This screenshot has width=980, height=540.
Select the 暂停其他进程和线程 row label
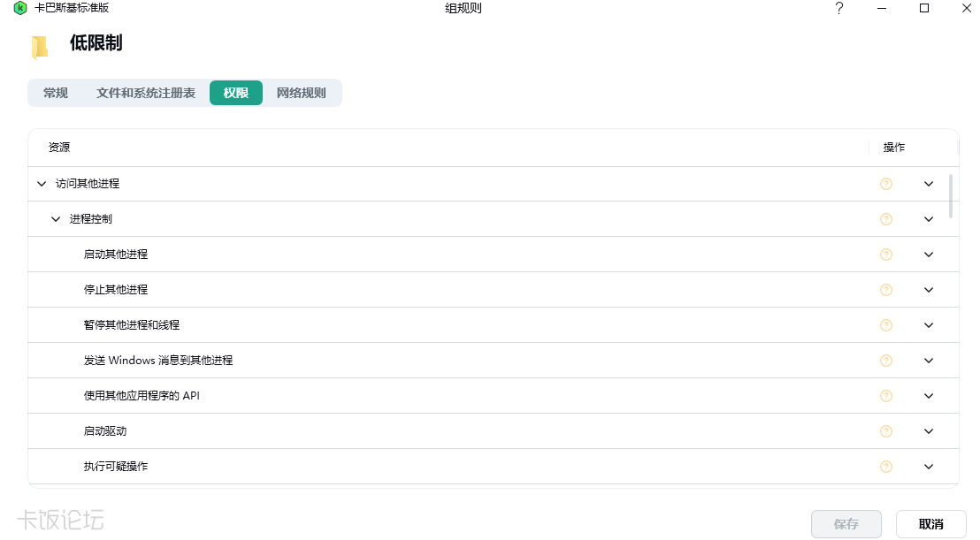pyautogui.click(x=132, y=325)
